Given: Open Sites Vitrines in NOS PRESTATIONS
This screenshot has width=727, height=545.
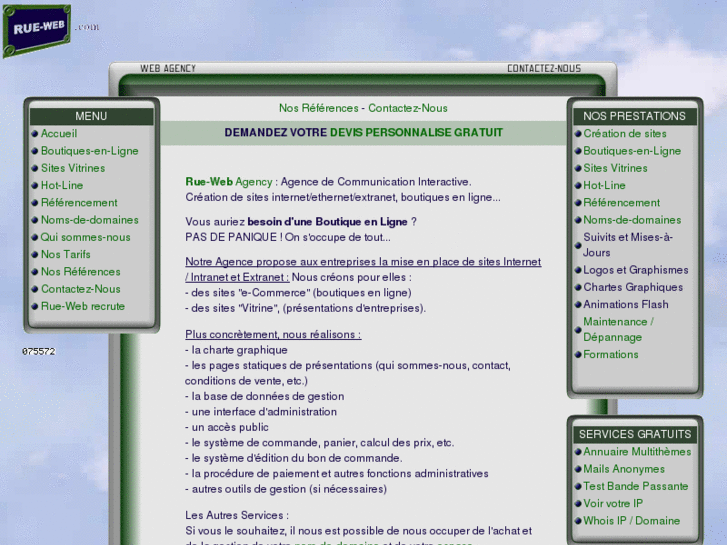Looking at the screenshot, I should pos(615,168).
